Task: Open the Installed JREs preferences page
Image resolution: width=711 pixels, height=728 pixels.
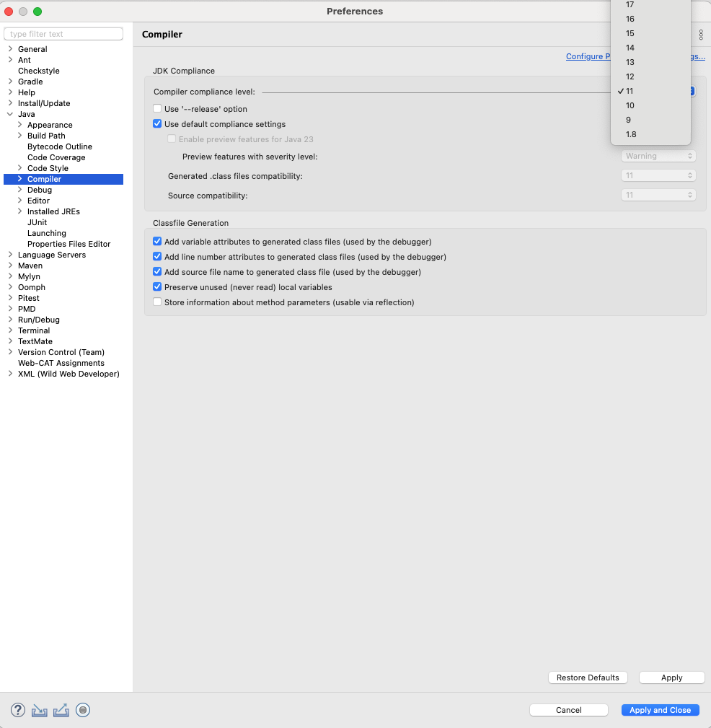Action: click(53, 211)
